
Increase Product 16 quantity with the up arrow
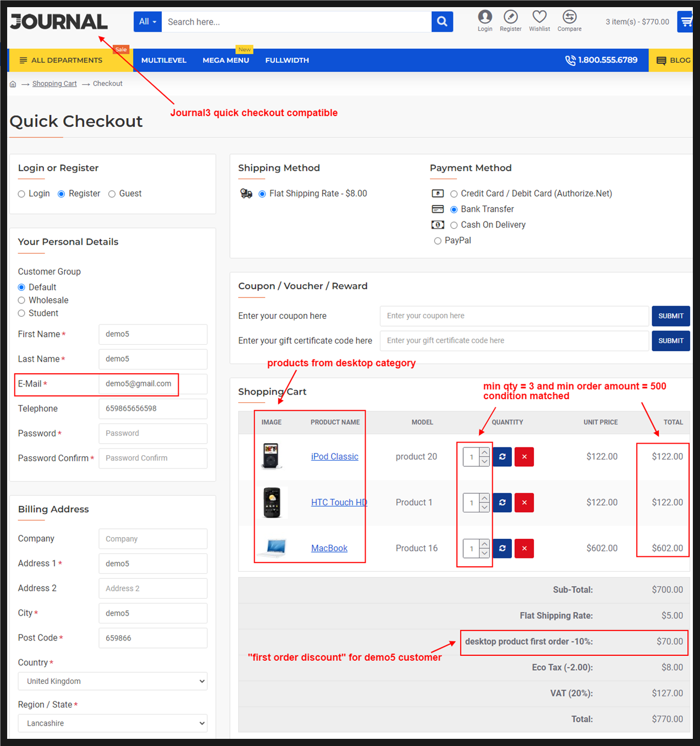point(483,544)
